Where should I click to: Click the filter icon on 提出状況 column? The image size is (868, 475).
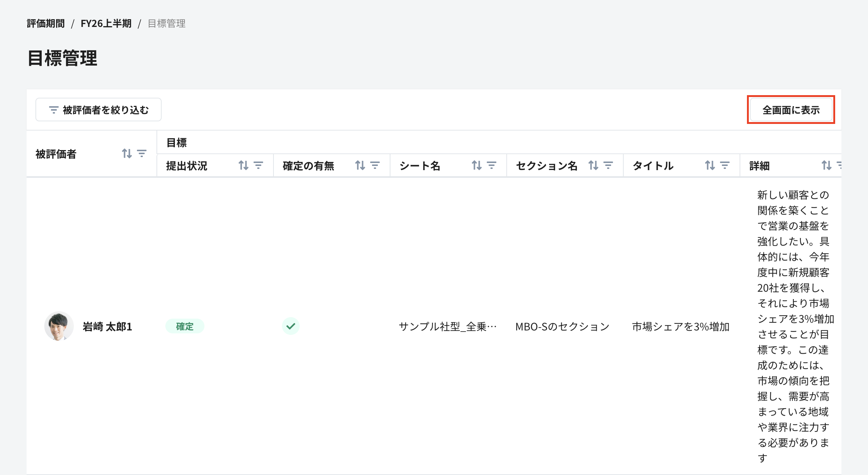tap(258, 166)
